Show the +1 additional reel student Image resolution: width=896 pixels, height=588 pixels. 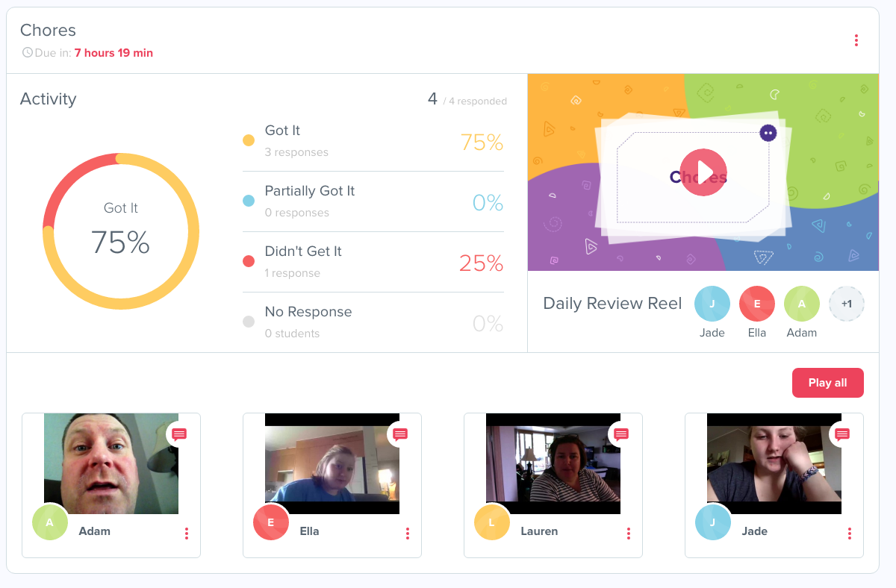tap(847, 304)
